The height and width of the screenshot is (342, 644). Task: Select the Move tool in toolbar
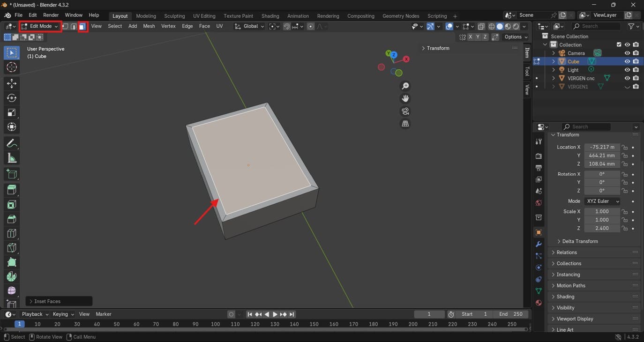pos(12,83)
